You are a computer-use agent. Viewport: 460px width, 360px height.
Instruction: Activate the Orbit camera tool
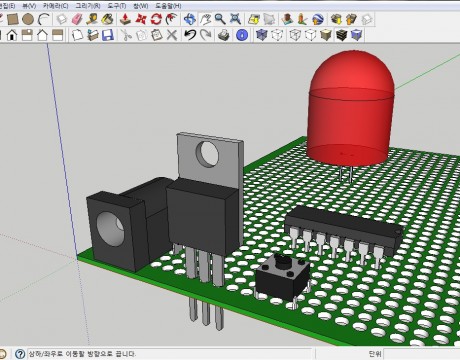(190, 19)
